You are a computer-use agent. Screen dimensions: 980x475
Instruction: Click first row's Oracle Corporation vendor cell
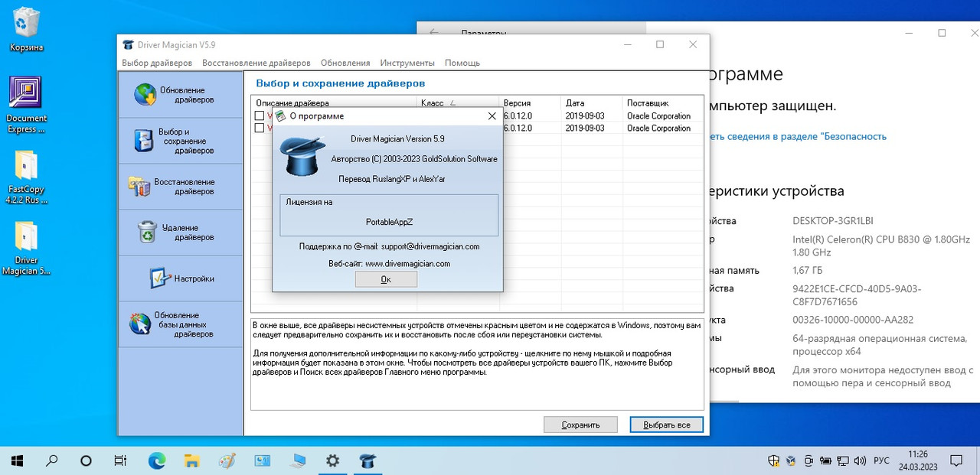658,116
